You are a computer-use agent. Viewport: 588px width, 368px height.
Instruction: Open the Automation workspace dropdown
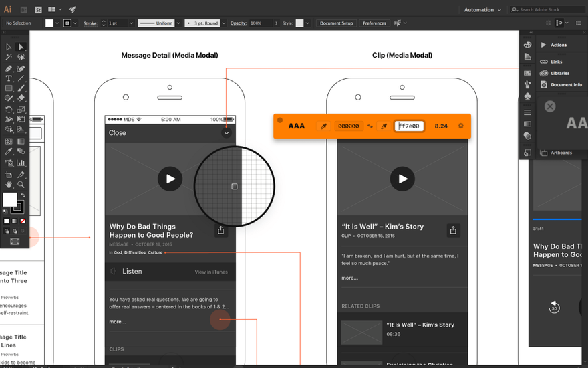482,10
